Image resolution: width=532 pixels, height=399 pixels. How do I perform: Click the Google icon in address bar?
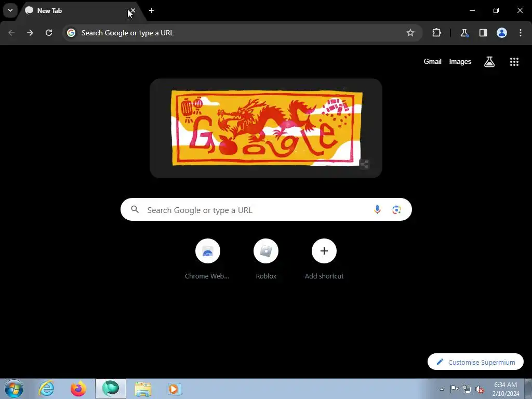71,33
